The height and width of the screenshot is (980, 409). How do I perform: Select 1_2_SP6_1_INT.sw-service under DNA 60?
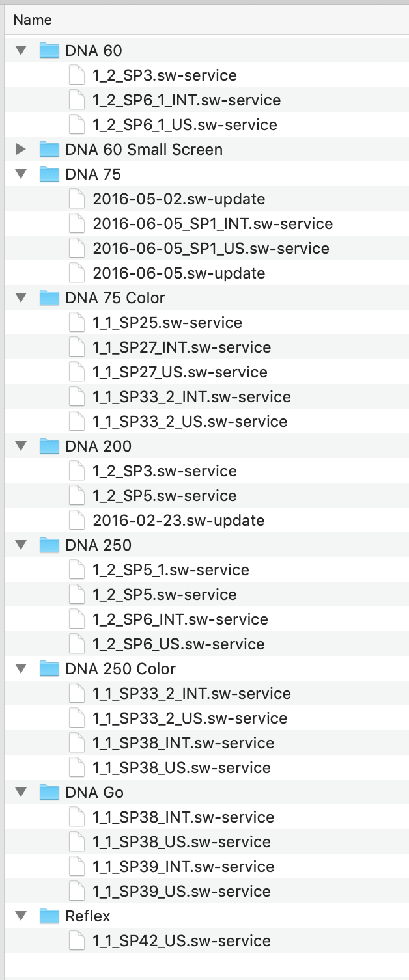coord(186,100)
